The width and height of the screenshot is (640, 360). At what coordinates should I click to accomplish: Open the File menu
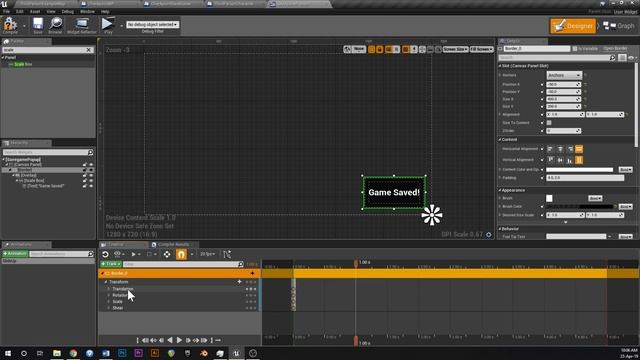pos(7,12)
